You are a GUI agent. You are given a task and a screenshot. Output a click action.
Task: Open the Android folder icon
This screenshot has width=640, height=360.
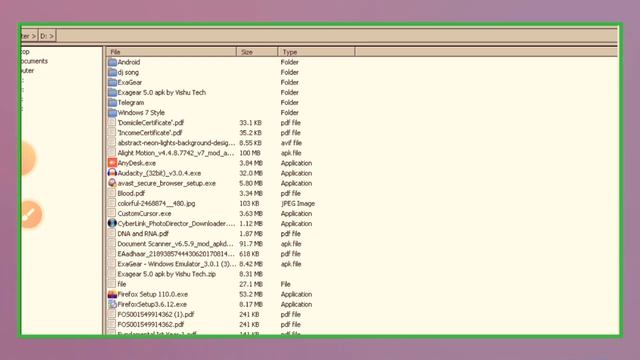tap(112, 62)
